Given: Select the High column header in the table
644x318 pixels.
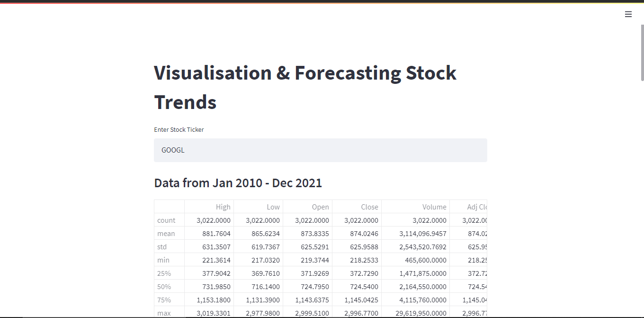Looking at the screenshot, I should pyautogui.click(x=224, y=207).
